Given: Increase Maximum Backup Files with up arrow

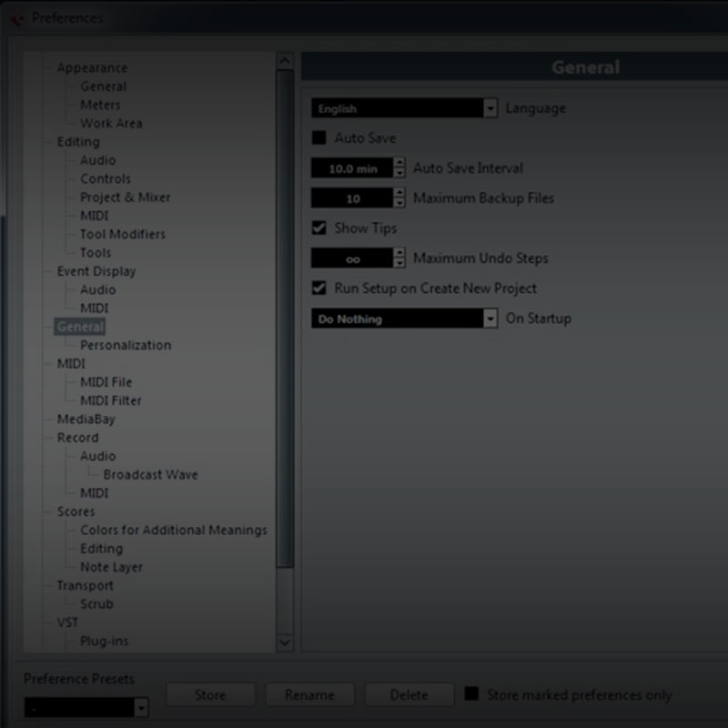Looking at the screenshot, I should pos(399,193).
